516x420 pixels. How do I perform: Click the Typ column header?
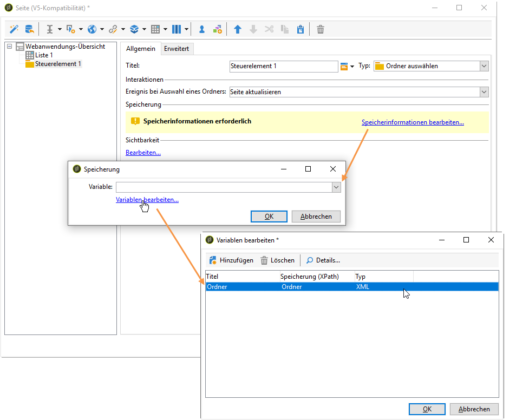[x=384, y=277]
